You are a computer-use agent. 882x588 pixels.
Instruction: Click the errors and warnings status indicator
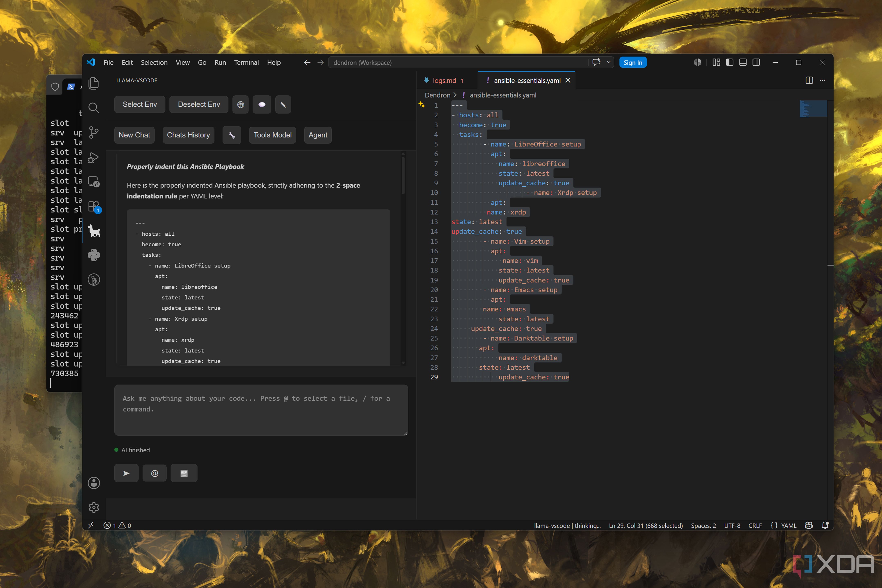click(117, 525)
